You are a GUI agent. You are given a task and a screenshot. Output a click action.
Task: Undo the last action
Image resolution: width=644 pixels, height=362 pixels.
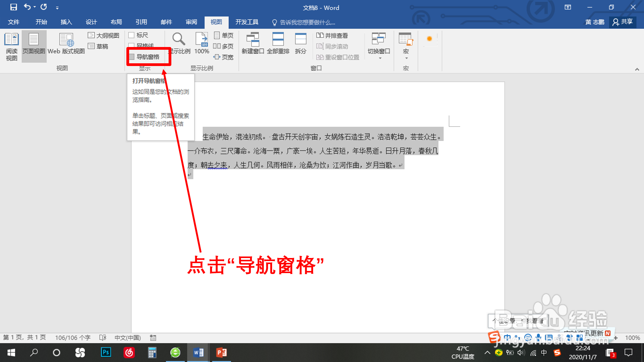tap(27, 7)
